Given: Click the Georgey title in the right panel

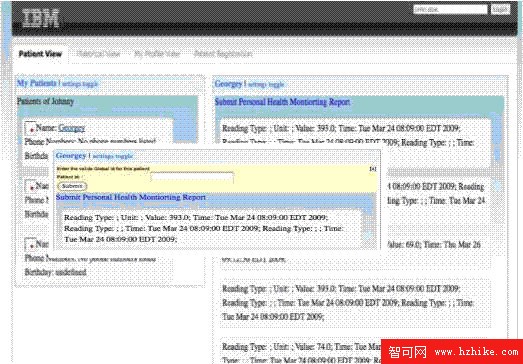Looking at the screenshot, I should 228,84.
